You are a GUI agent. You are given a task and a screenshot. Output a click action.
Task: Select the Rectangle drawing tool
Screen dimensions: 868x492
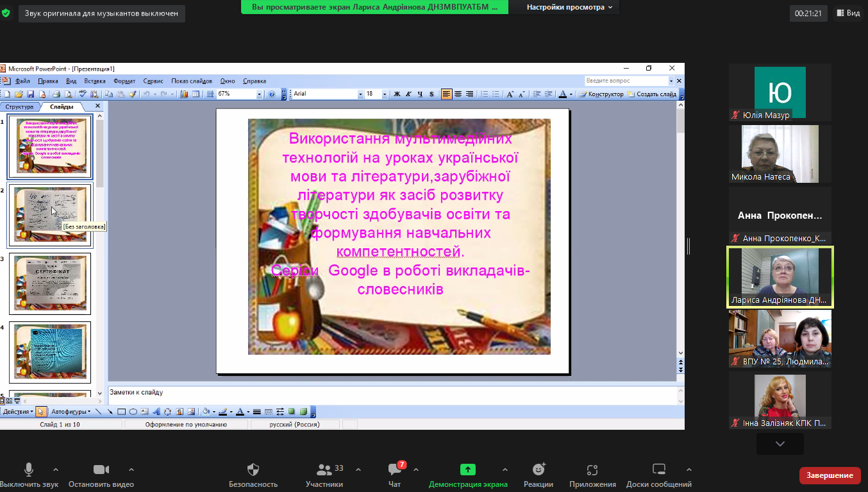(x=121, y=412)
